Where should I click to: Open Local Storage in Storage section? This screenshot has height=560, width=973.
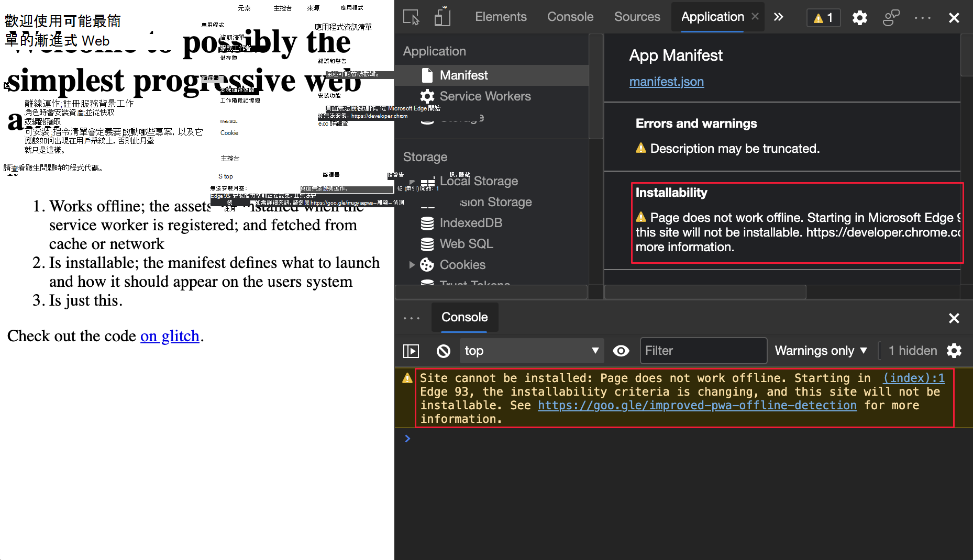pos(479,181)
